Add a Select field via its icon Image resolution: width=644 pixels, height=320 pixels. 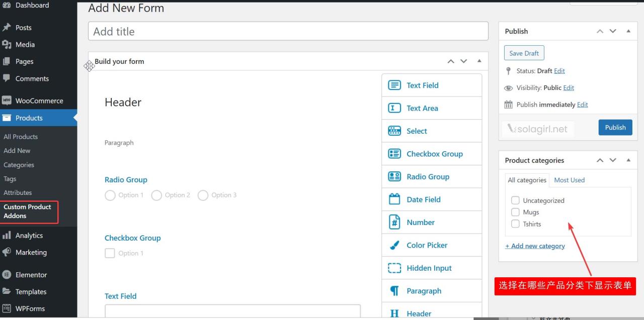tap(394, 131)
